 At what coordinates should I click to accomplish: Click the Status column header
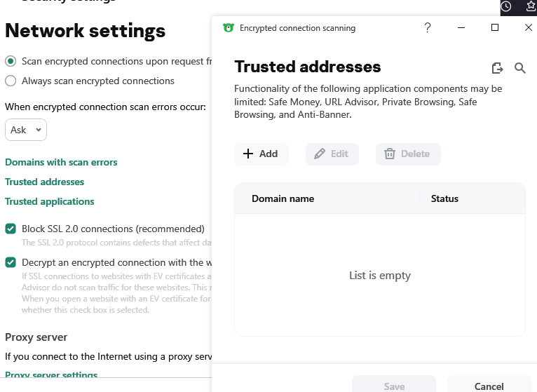click(x=444, y=198)
